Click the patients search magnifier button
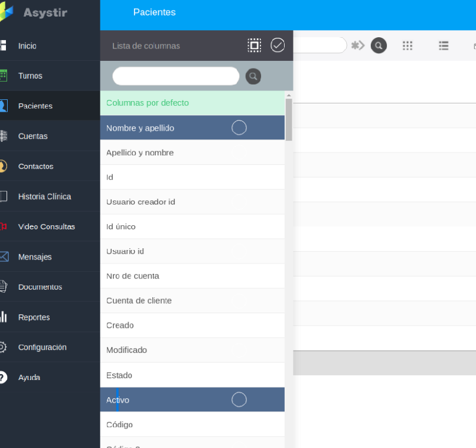 (379, 46)
